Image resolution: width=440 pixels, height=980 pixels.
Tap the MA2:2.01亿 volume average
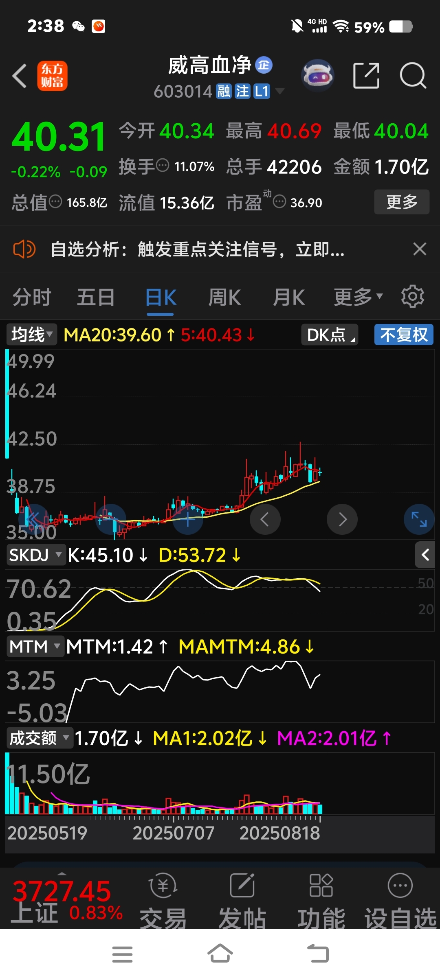click(x=334, y=738)
